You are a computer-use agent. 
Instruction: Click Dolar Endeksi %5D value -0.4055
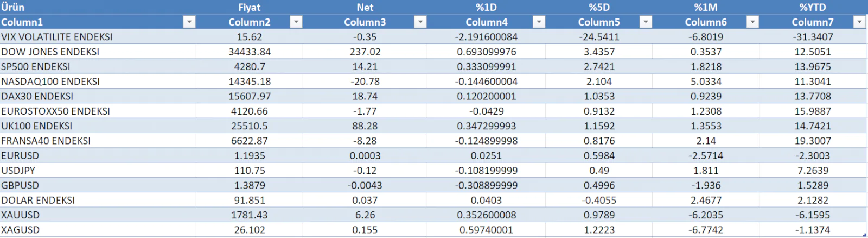(x=599, y=200)
